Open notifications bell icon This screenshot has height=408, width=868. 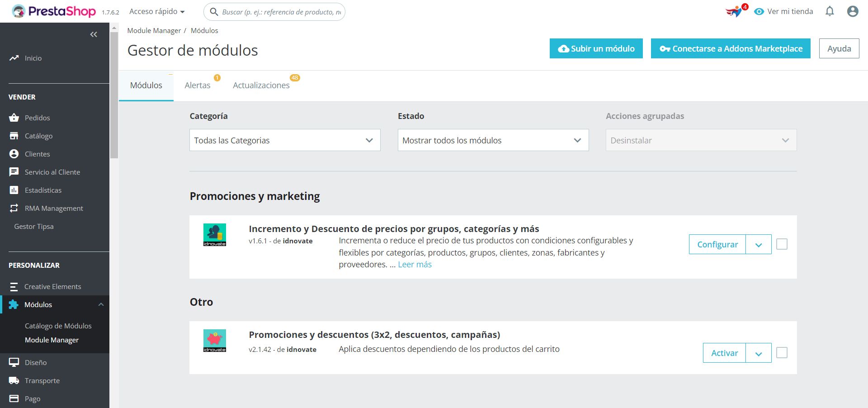[830, 11]
